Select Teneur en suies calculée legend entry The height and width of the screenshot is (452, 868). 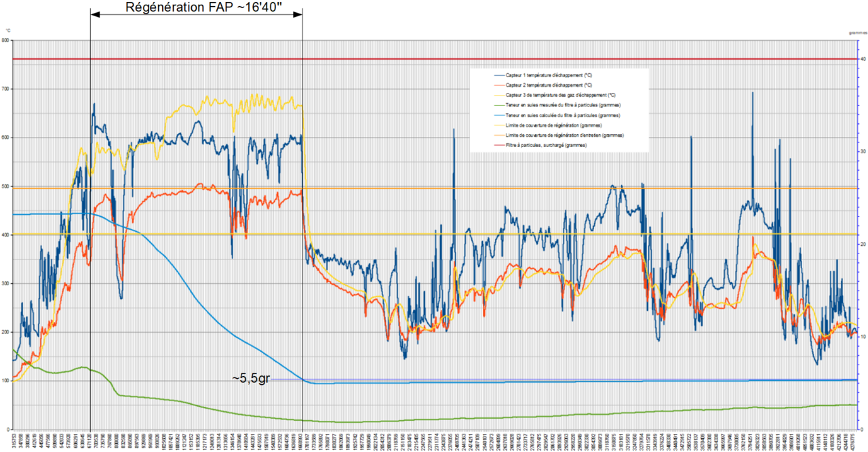pos(564,115)
